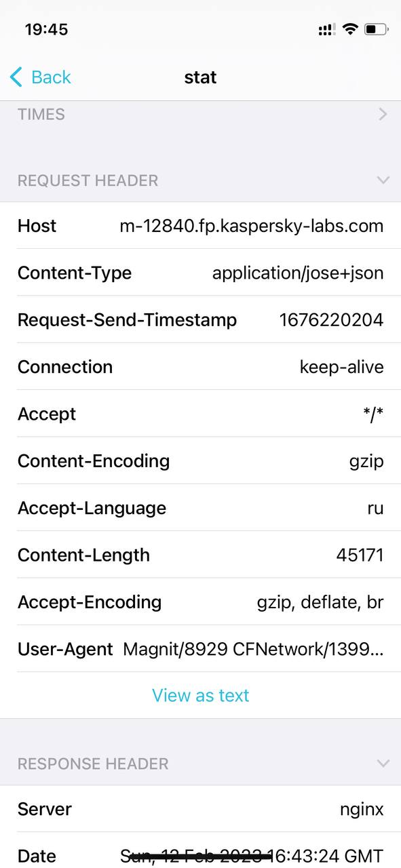Select the stat title in the navigation bar
Viewport: 401px width, 868px height.
coord(200,77)
